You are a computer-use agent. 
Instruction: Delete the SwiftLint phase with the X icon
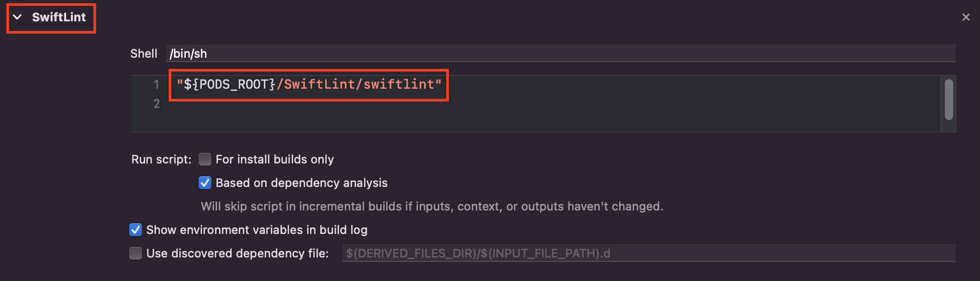point(966,17)
